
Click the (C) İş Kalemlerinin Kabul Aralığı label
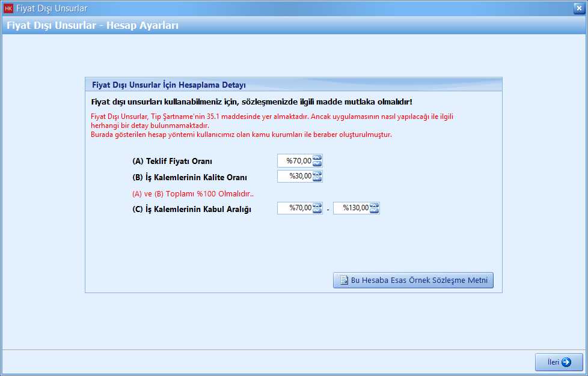191,210
